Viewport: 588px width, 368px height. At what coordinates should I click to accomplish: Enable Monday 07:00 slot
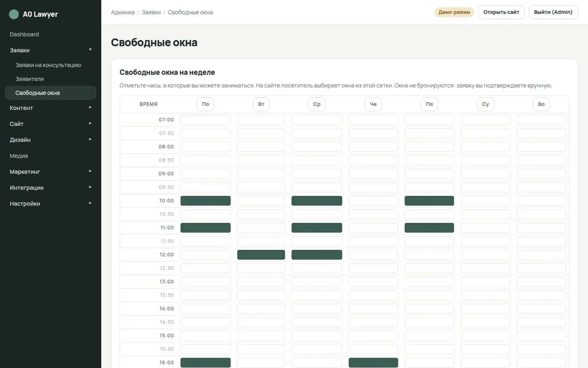(205, 120)
